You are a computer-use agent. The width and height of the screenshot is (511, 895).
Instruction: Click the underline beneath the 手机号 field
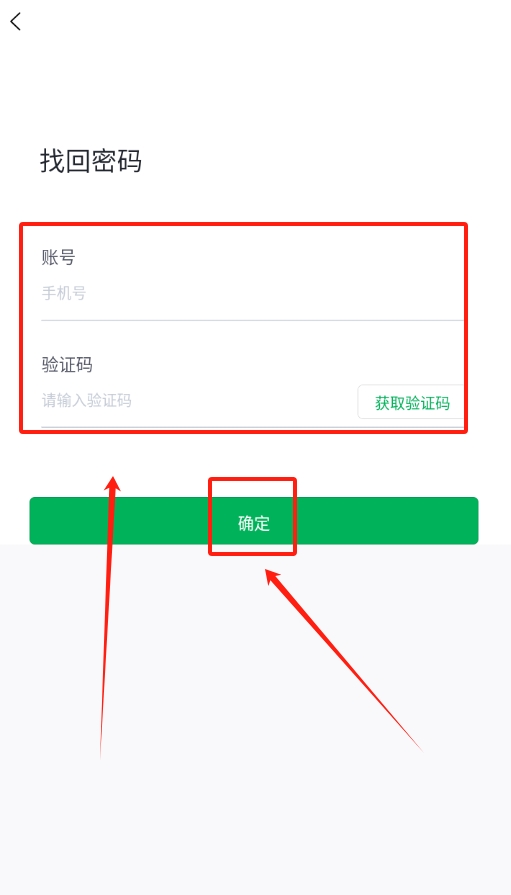point(252,320)
